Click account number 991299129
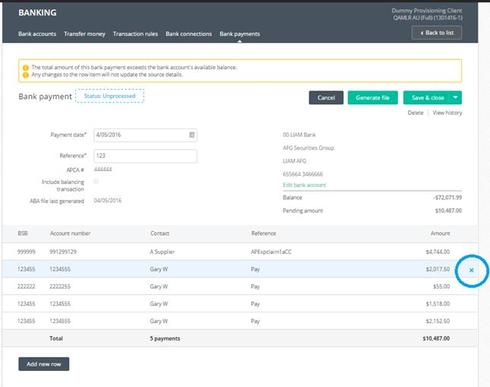Image resolution: width=490 pixels, height=387 pixels. click(x=63, y=252)
